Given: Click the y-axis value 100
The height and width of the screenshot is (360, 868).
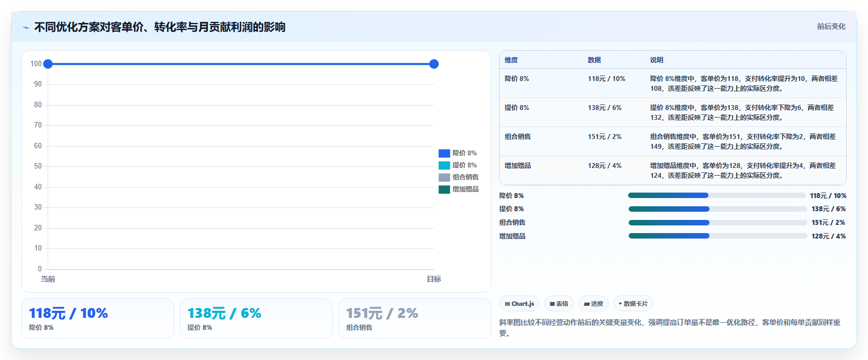Looking at the screenshot, I should click(x=36, y=64).
